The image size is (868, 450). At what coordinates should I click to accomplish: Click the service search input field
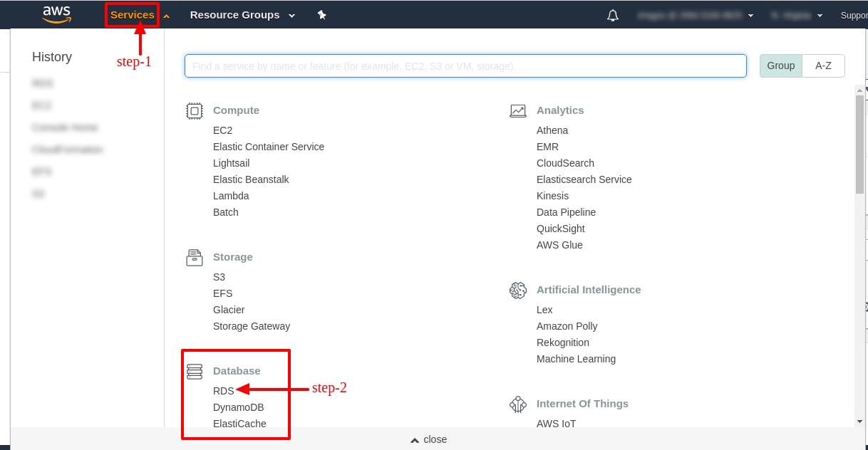(x=465, y=66)
